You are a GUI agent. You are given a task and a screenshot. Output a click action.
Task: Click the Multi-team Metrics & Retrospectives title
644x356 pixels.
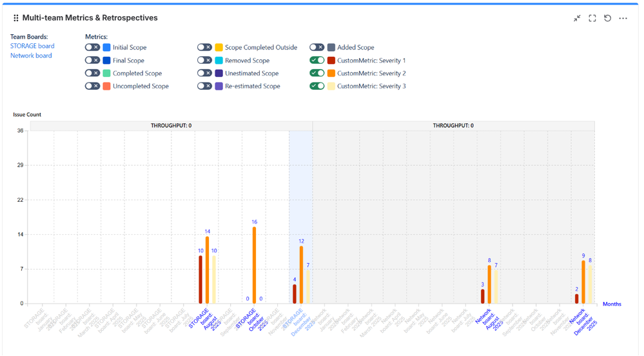[x=90, y=17]
